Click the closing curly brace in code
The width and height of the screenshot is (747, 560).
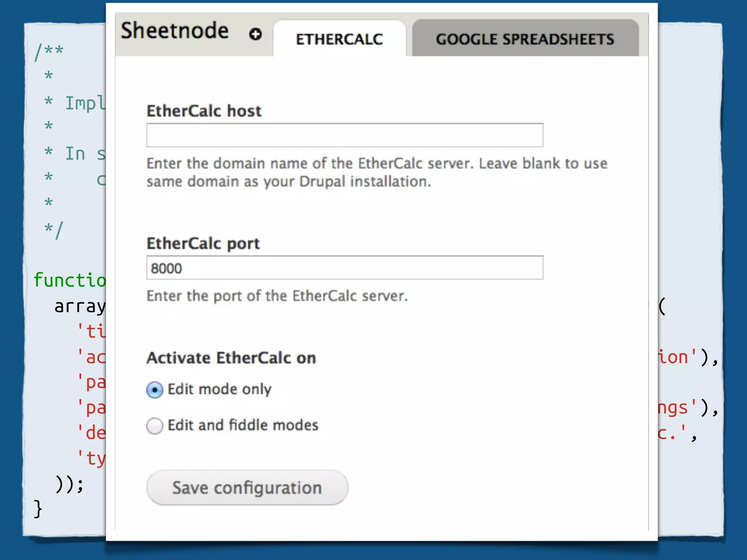pyautogui.click(x=38, y=509)
